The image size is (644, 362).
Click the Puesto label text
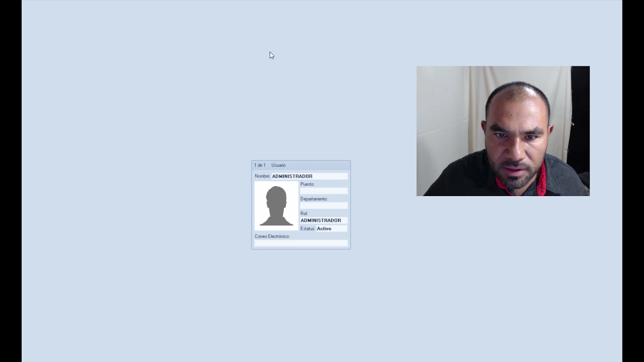pyautogui.click(x=307, y=185)
